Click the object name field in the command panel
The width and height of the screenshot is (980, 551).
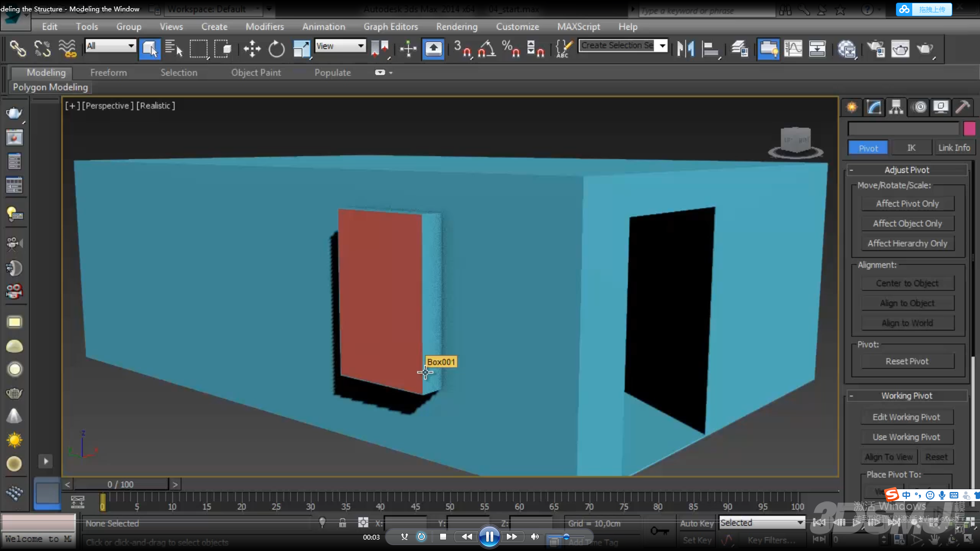click(x=903, y=129)
